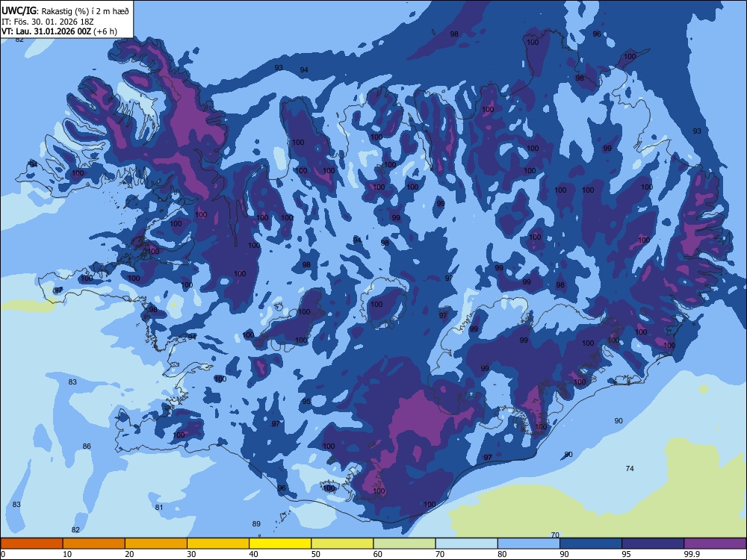Viewport: 747px width, 560px height.
Task: Click the 0–10 dark orange legend swatch
Action: pos(31,544)
